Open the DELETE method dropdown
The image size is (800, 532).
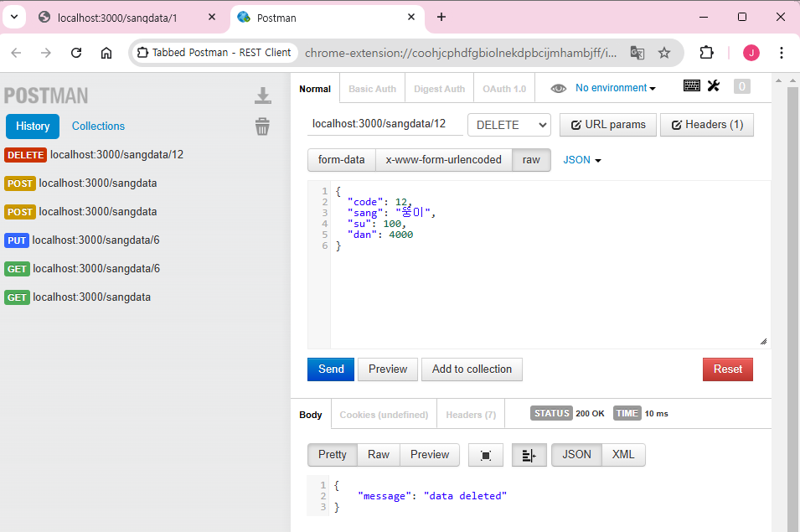coord(509,125)
